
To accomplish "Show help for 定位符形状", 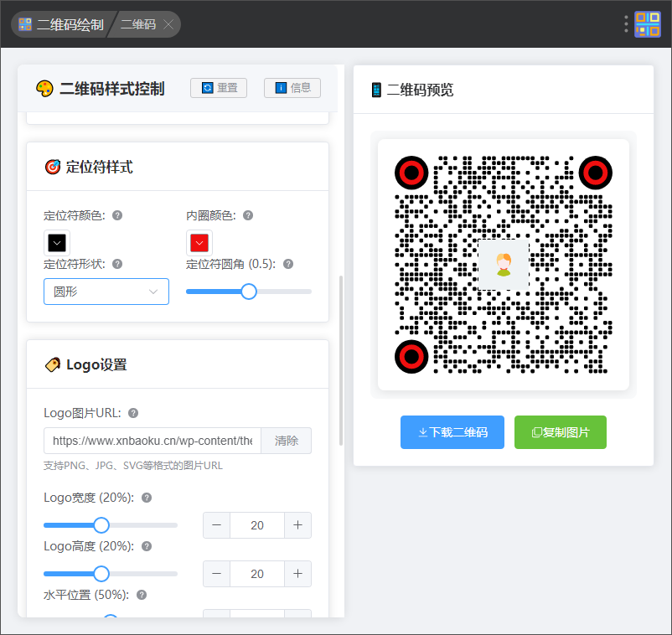I will point(117,264).
